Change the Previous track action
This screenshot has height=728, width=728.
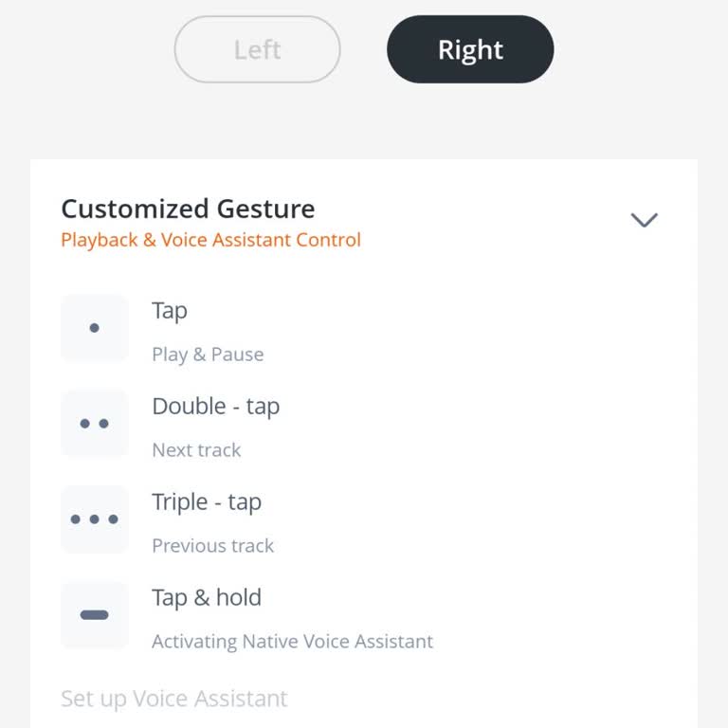212,546
